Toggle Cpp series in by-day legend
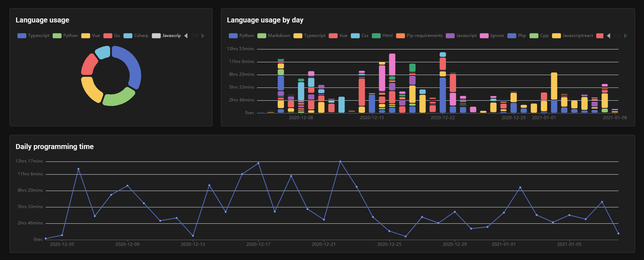Image resolution: width=644 pixels, height=260 pixels. pyautogui.click(x=539, y=36)
